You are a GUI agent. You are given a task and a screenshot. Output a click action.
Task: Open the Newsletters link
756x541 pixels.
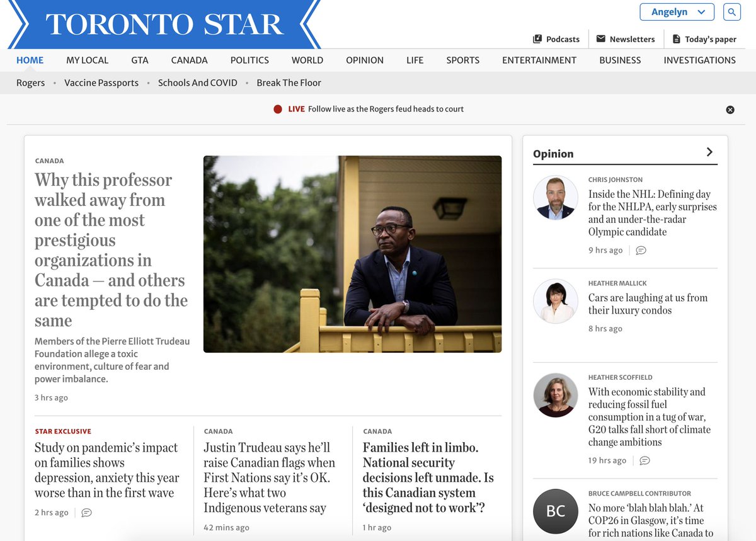(x=626, y=39)
